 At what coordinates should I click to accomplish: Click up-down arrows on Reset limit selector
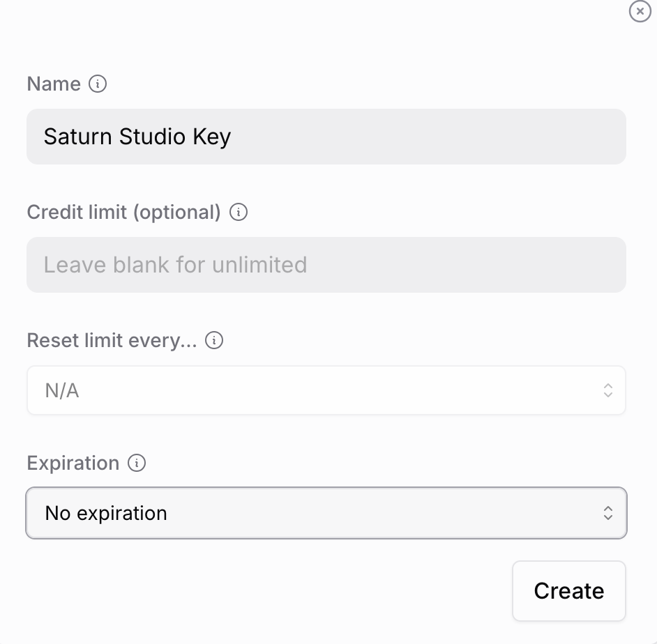(x=607, y=390)
